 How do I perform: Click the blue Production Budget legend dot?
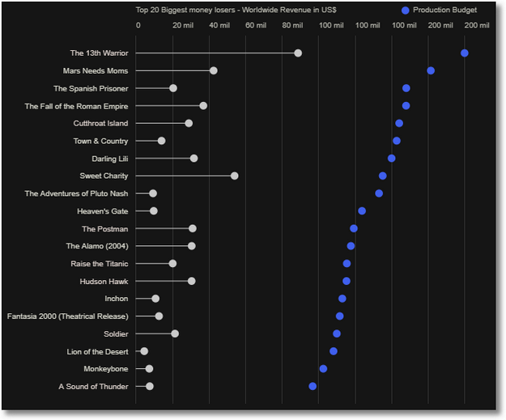406,11
